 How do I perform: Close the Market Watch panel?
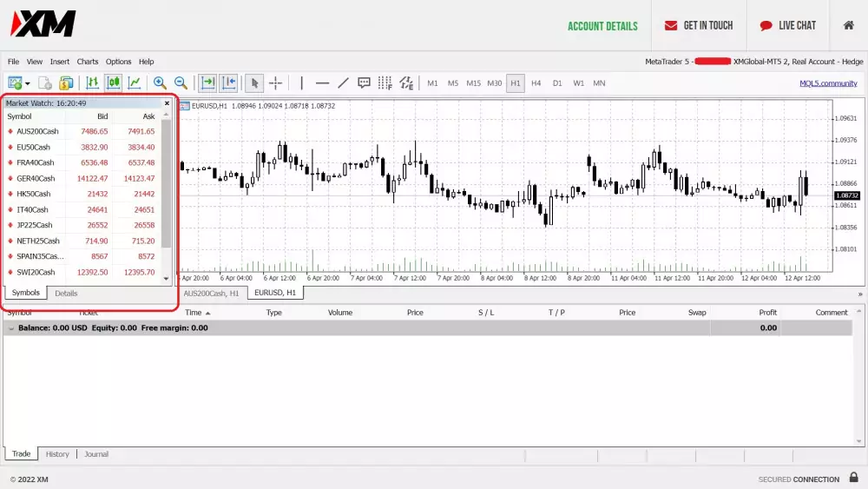[167, 103]
